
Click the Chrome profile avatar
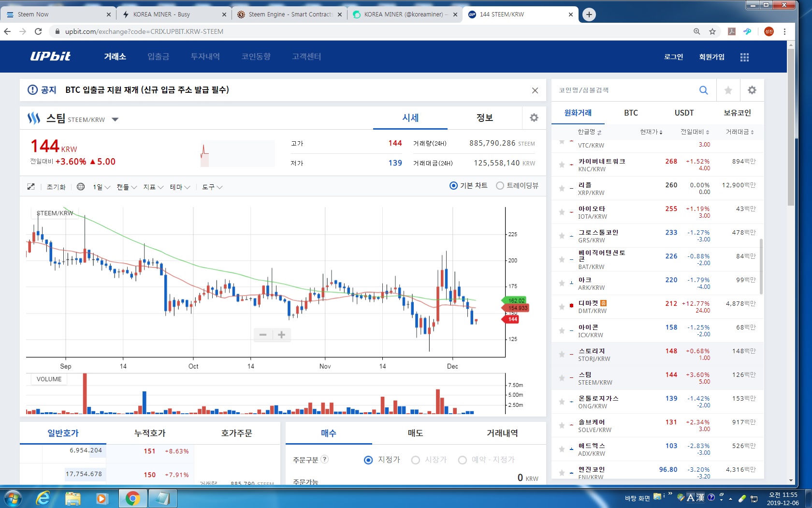(x=768, y=31)
